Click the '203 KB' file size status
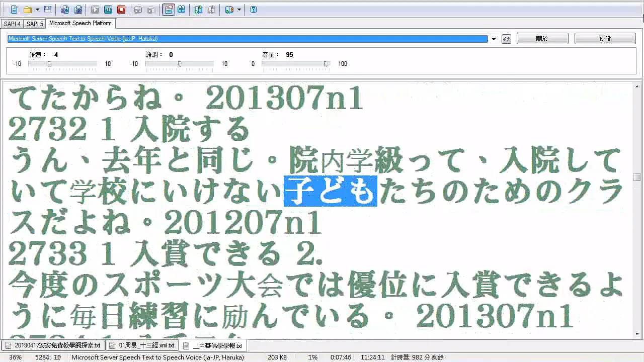Viewport: 644px width, 362px height. [x=277, y=357]
